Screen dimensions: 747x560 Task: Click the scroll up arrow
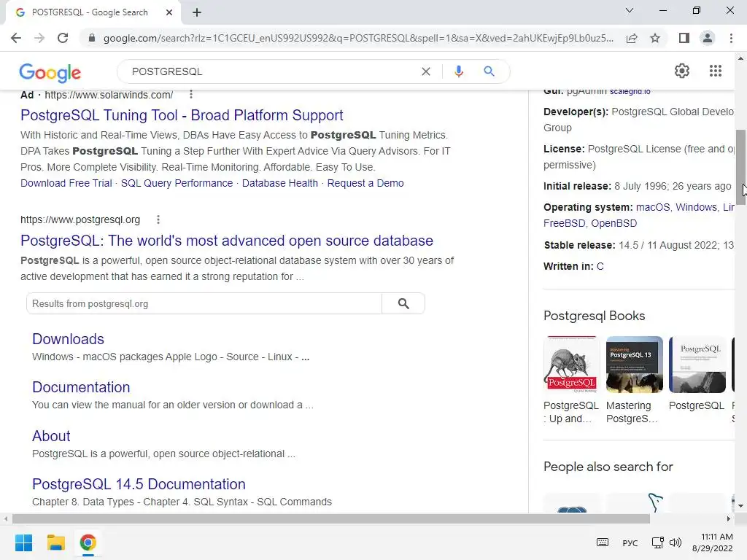point(740,58)
